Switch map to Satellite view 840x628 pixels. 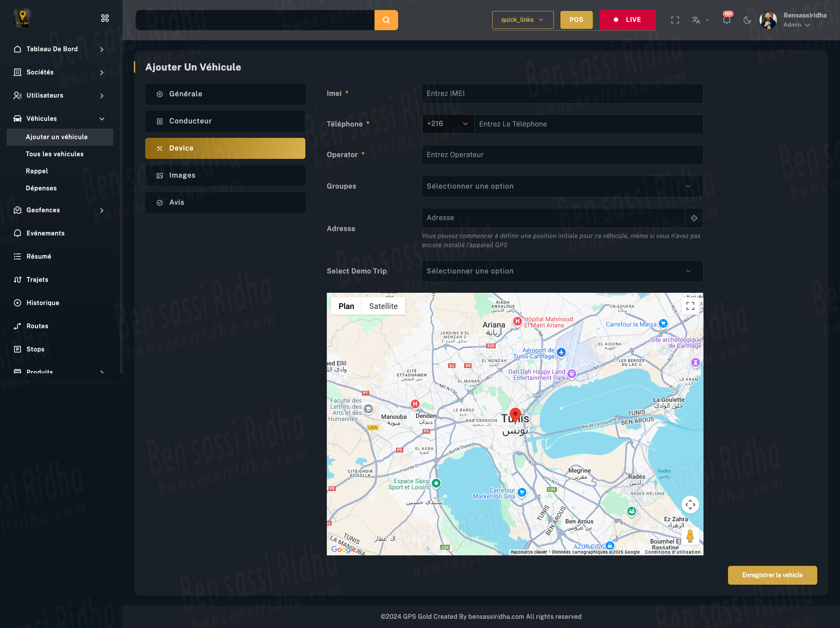coord(383,306)
